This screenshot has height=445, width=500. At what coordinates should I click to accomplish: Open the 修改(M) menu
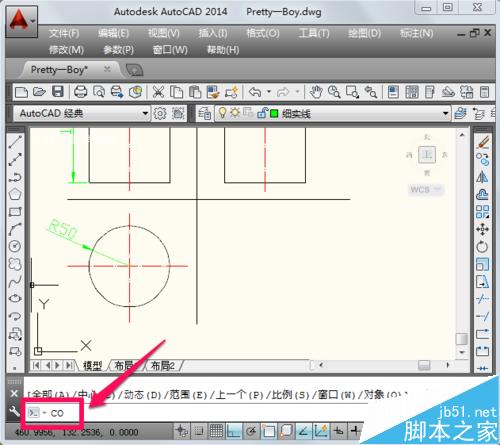[66, 50]
